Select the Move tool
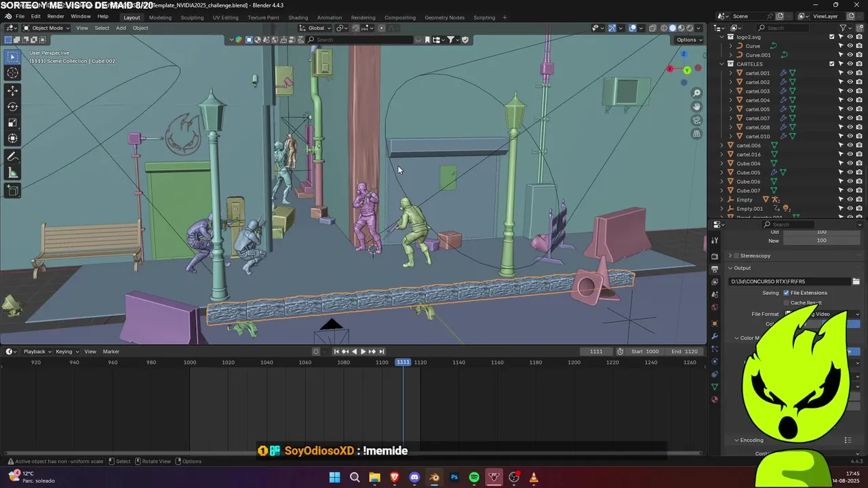 (x=13, y=91)
